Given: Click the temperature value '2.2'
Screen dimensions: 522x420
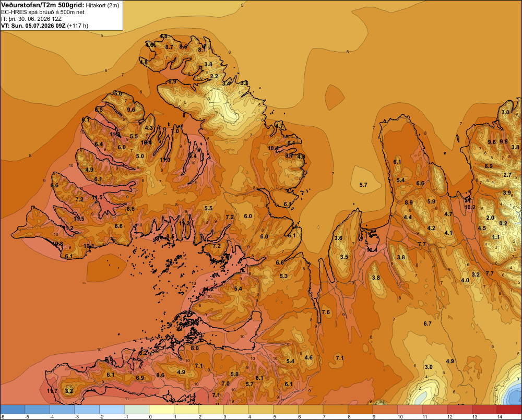Looking at the screenshot, I should tap(214, 76).
